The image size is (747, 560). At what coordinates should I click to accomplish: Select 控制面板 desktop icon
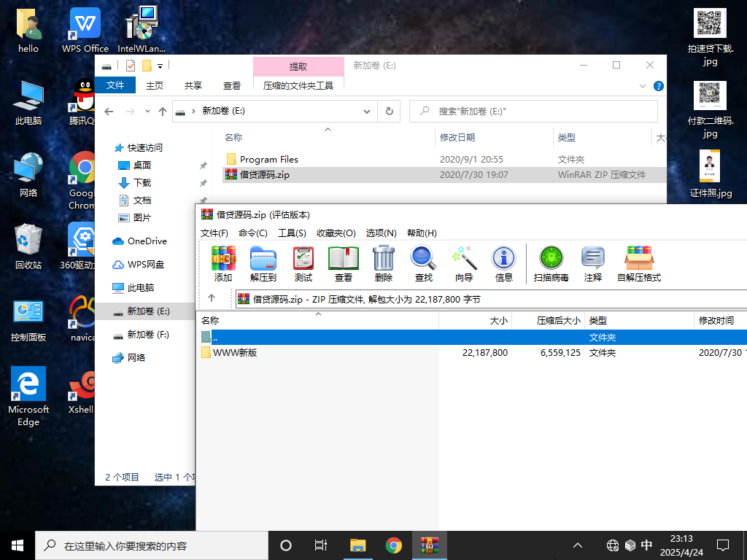tap(28, 321)
